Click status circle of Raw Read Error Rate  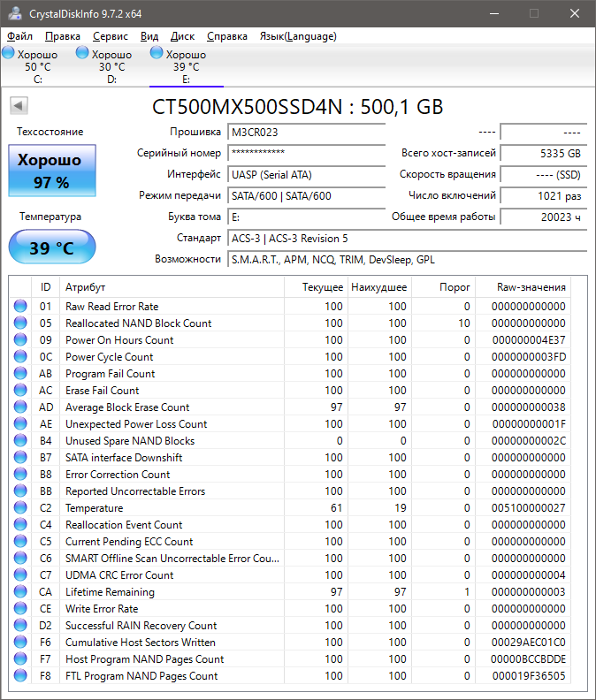20,306
